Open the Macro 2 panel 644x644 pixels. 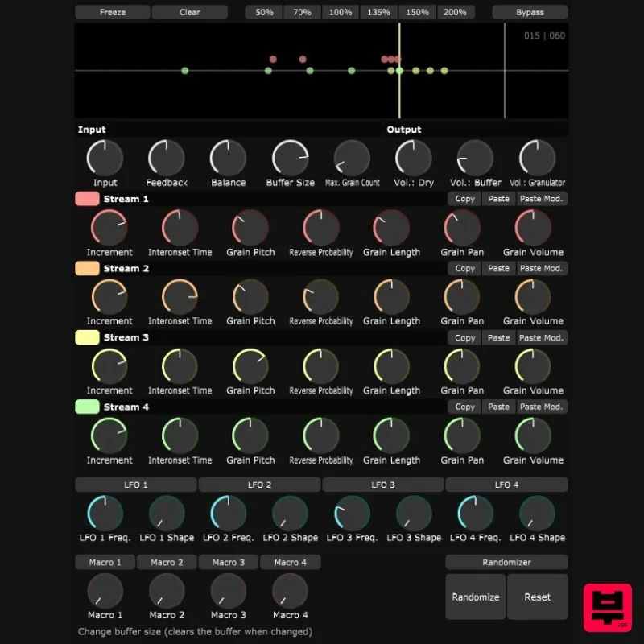[167, 562]
